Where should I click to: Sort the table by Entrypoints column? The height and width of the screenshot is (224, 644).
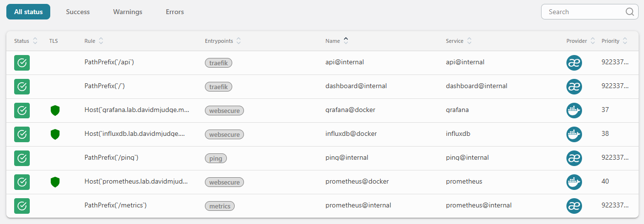(222, 41)
